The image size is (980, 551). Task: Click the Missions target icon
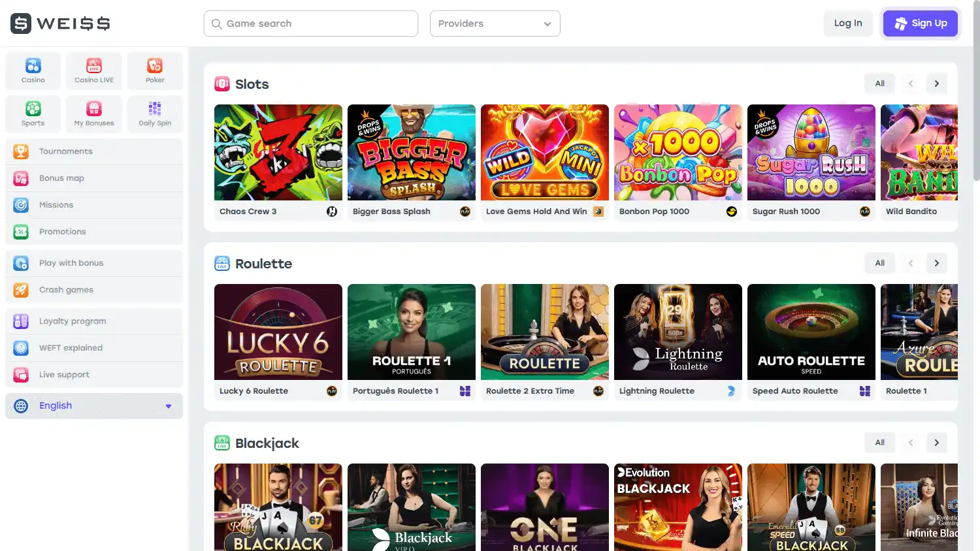coord(21,205)
